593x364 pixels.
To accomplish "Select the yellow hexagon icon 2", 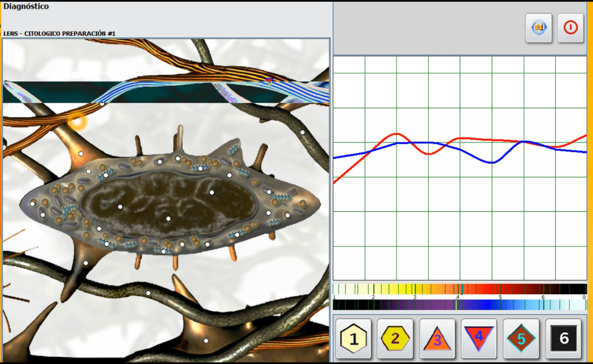I will [395, 339].
